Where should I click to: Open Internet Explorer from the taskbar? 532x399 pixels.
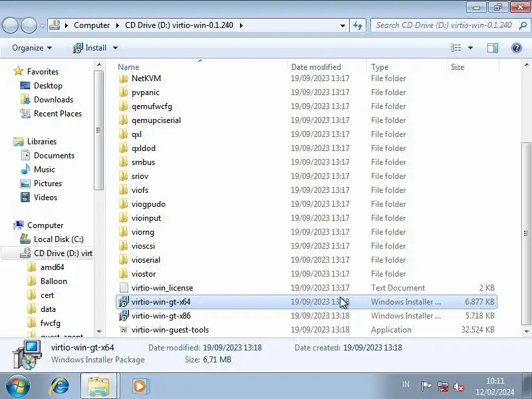(x=59, y=386)
